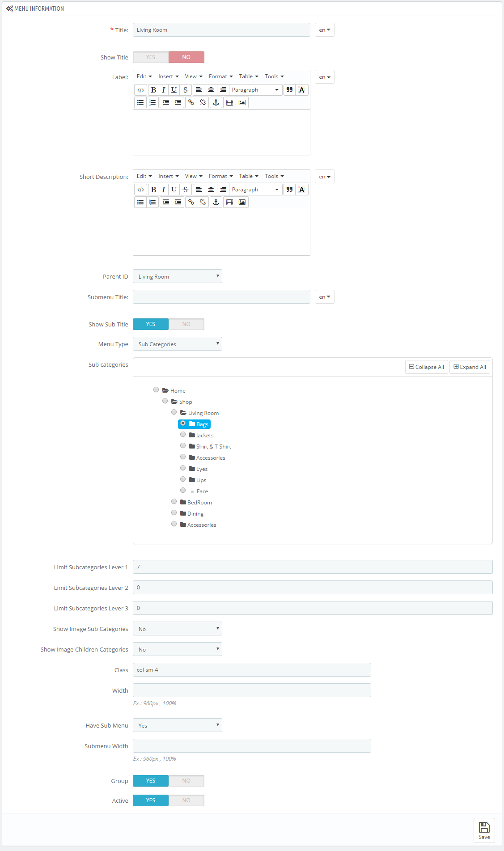Image resolution: width=504 pixels, height=851 pixels.
Task: Open Paragraph format dropdown in Label editor
Action: (256, 90)
